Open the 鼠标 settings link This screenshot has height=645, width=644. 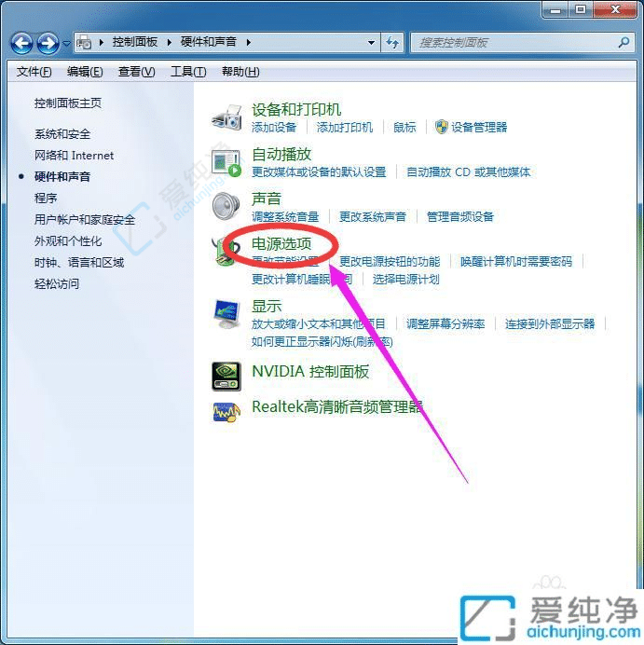[404, 127]
